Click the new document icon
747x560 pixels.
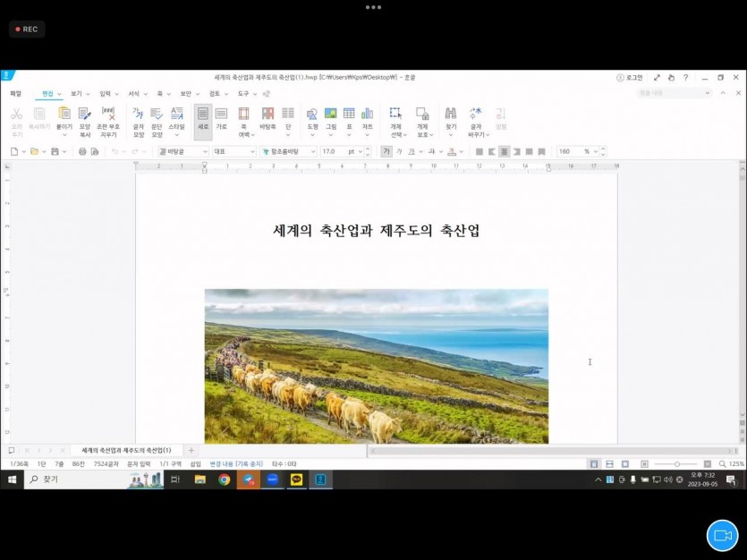[14, 151]
